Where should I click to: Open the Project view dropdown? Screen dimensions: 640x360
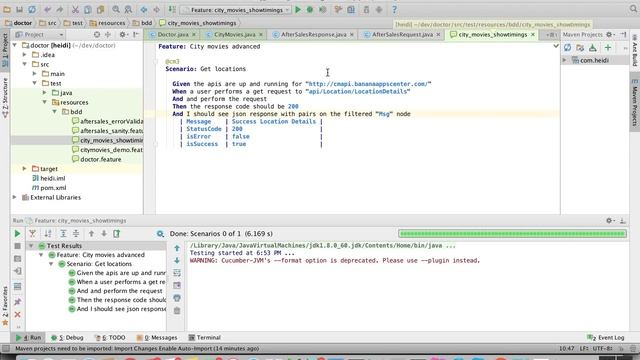(x=40, y=35)
